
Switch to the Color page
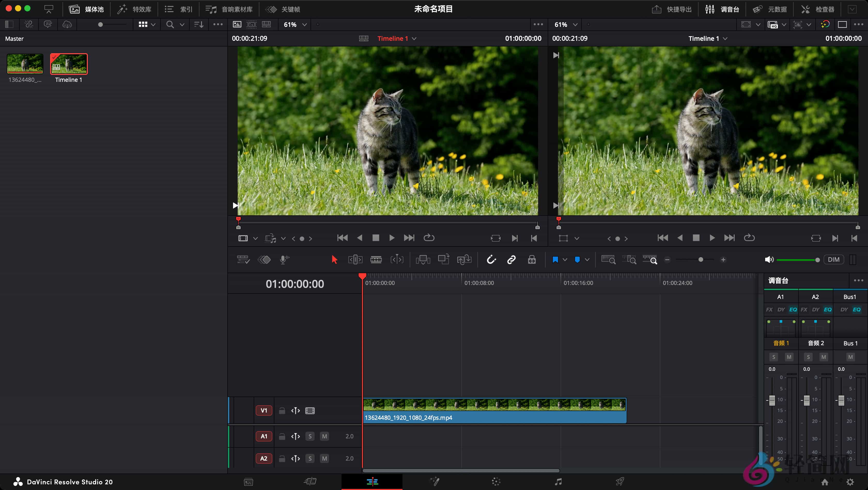495,481
